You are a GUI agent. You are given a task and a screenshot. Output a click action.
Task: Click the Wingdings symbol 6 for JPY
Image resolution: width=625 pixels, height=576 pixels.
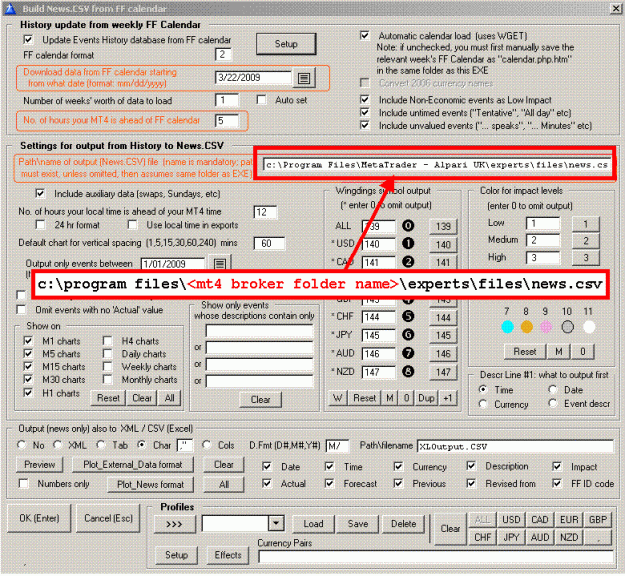[408, 335]
